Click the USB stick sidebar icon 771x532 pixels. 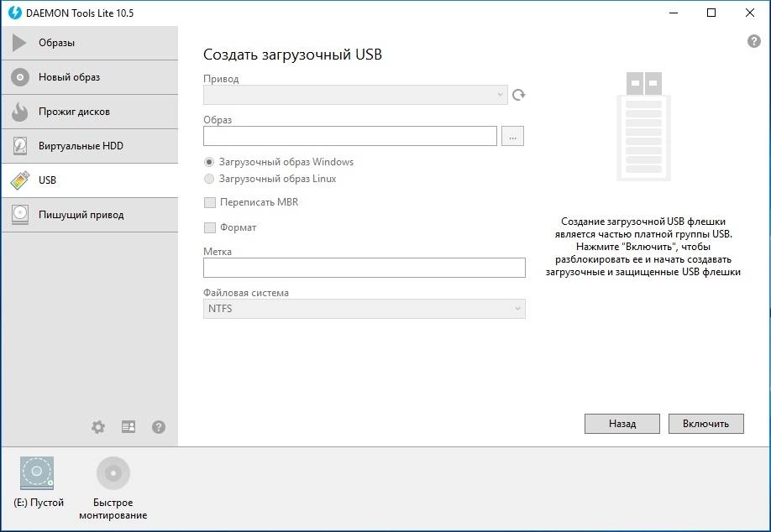point(19,180)
